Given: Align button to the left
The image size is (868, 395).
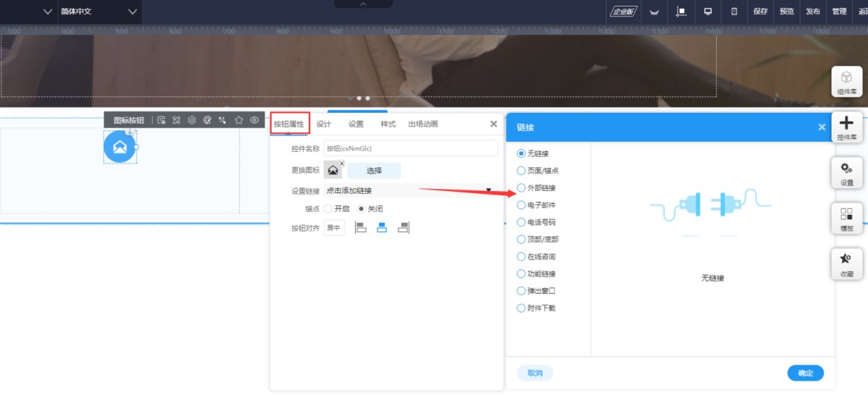Looking at the screenshot, I should [x=362, y=228].
